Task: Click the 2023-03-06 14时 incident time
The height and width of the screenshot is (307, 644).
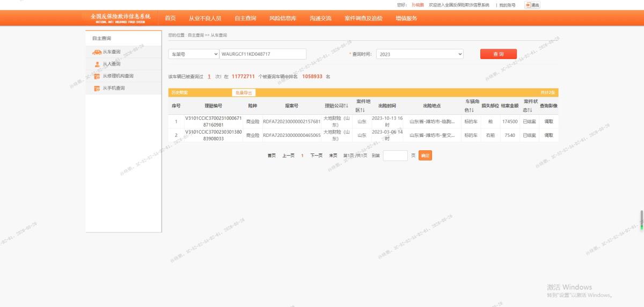Action: click(387, 135)
